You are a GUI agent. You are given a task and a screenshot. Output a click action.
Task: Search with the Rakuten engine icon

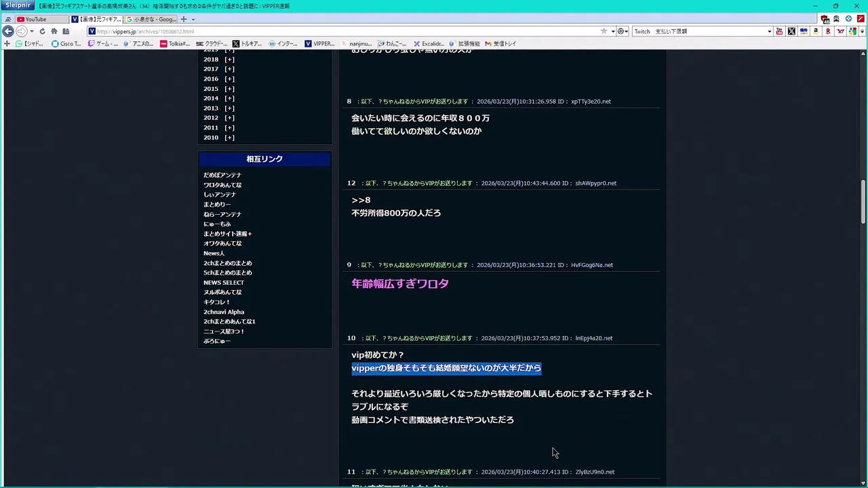point(828,31)
